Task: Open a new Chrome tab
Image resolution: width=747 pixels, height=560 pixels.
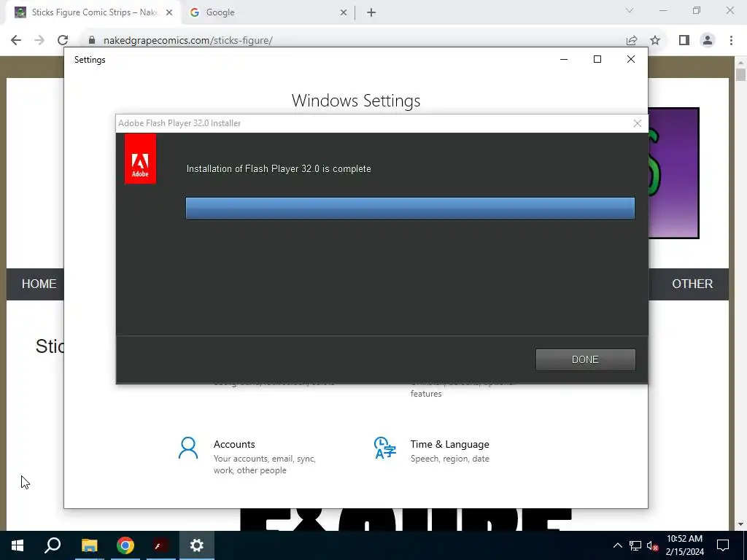Action: click(x=371, y=12)
